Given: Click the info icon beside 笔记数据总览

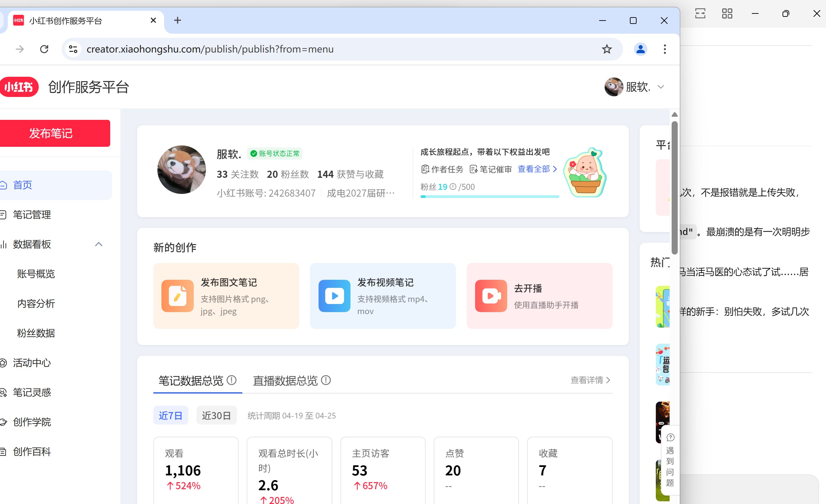Looking at the screenshot, I should (x=232, y=380).
